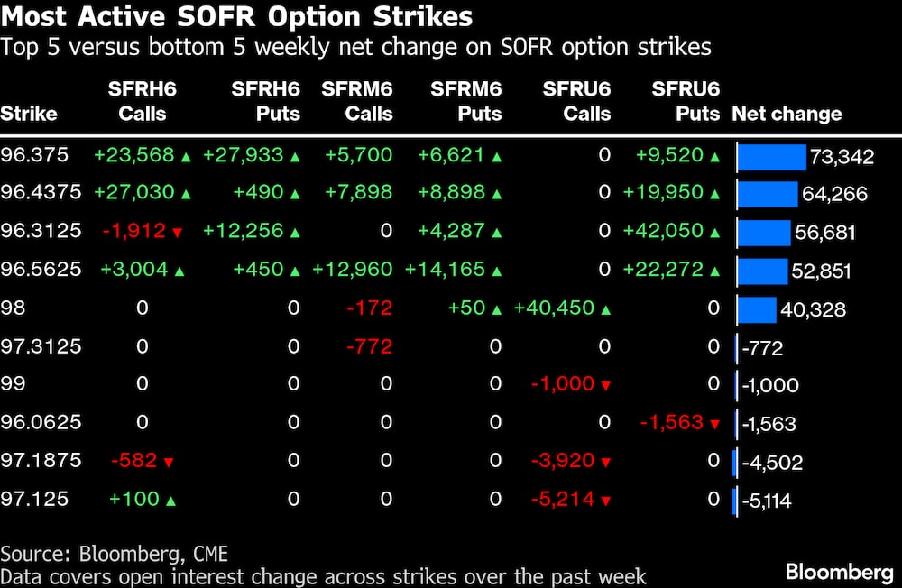Click the blue bar for 73,342
902x588 pixels.
click(x=771, y=157)
